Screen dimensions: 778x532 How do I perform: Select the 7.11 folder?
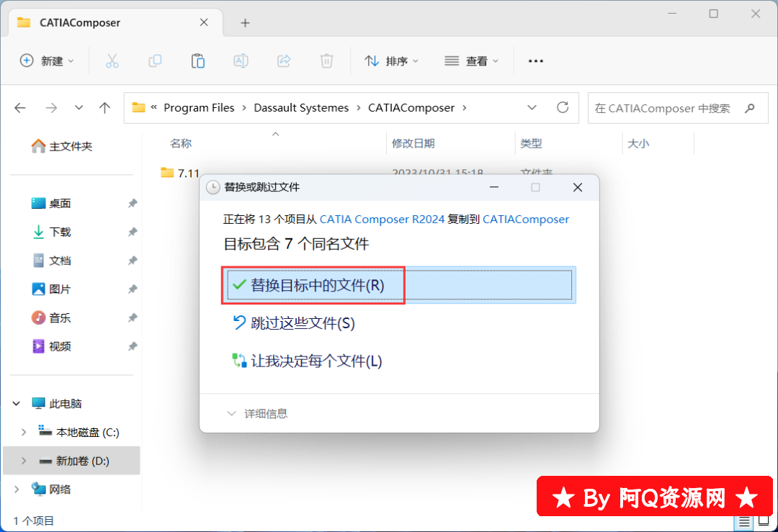click(179, 173)
